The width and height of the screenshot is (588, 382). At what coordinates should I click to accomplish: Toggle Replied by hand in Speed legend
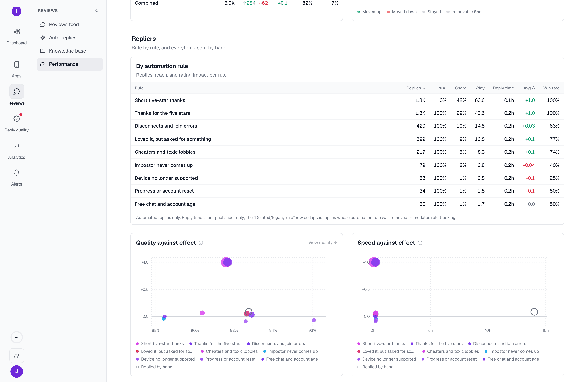click(x=375, y=367)
